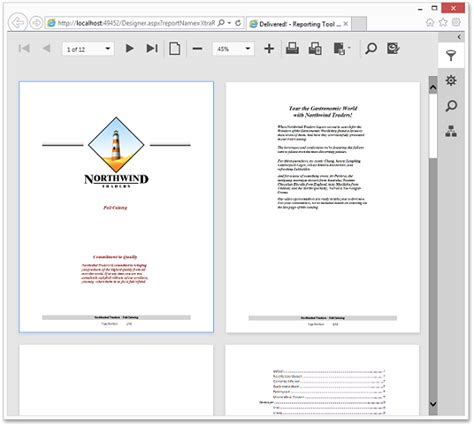Click the scroll up arrow
474x426 pixels.
pos(433,88)
